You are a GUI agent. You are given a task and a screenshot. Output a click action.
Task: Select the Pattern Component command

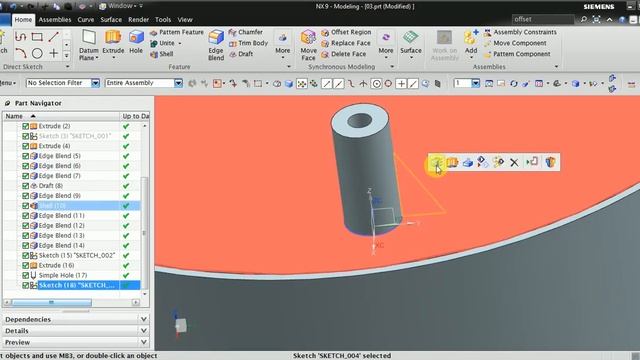(x=517, y=54)
